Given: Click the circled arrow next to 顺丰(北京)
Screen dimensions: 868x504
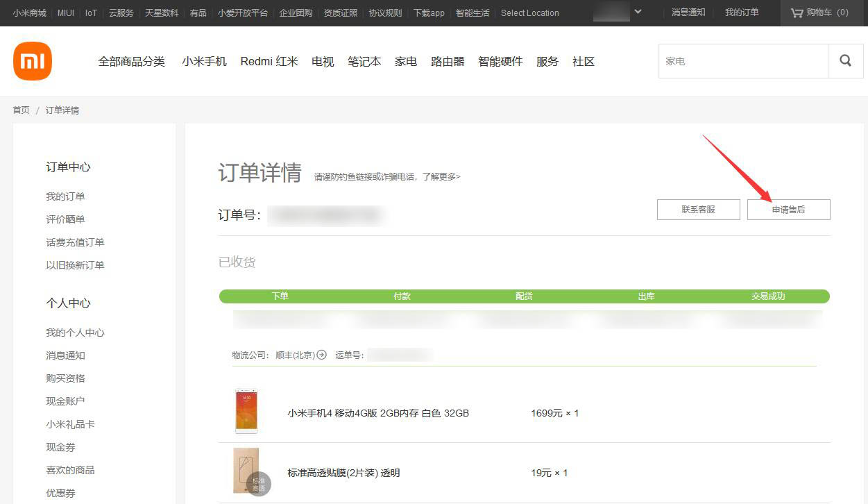Looking at the screenshot, I should 321,355.
